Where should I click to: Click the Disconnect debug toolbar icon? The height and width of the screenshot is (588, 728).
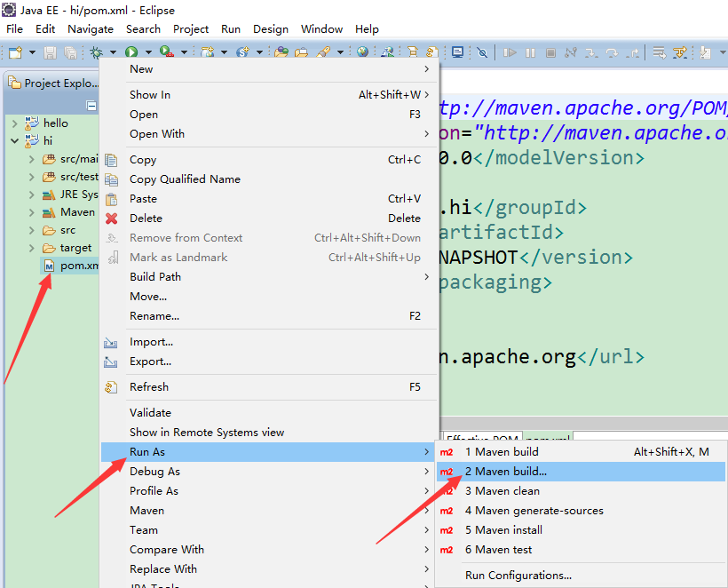571,52
